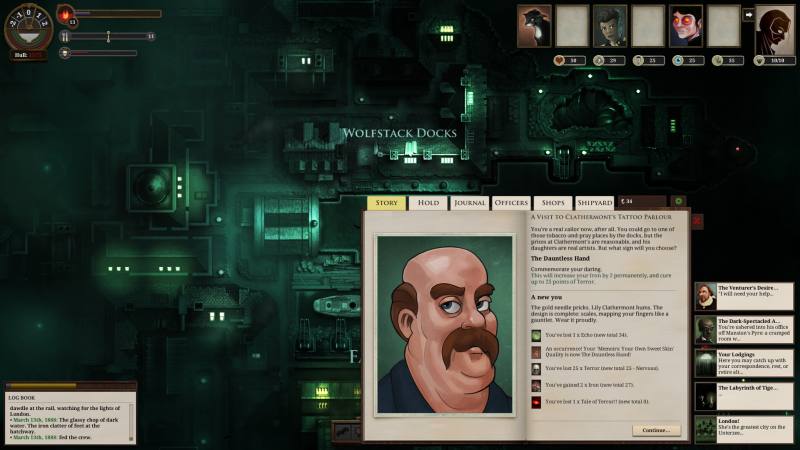800x450 pixels.
Task: Click the white arrow beside the captain portrait
Action: (x=748, y=15)
